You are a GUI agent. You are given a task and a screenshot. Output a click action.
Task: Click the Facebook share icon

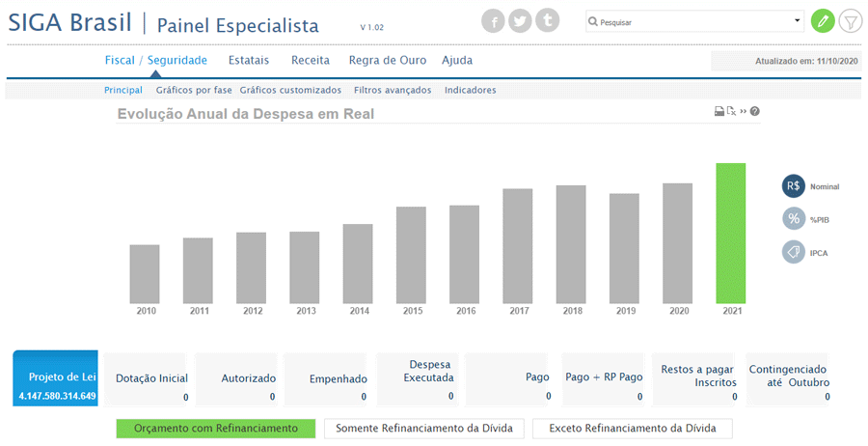[493, 20]
